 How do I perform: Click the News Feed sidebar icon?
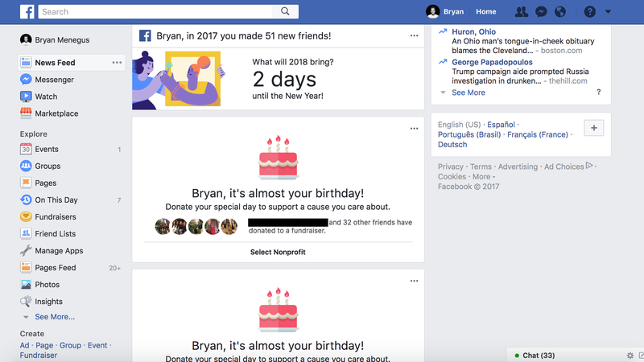[26, 63]
